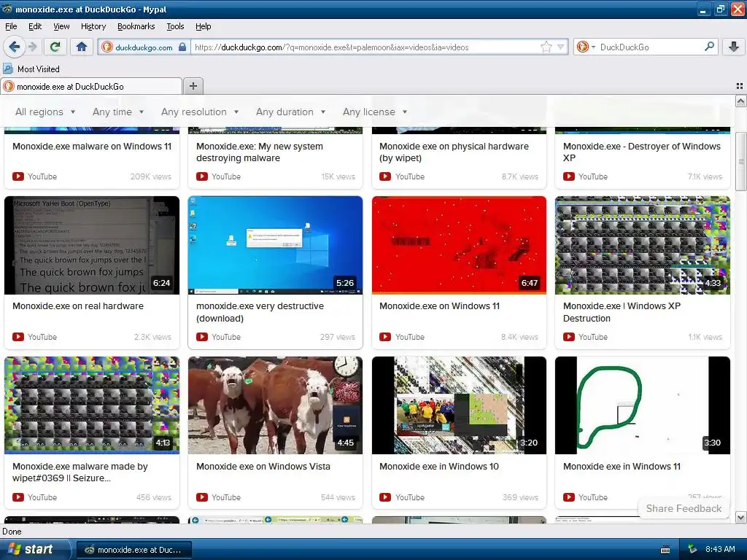Open the Tools menu
Screen dimensions: 747x560
pos(175,27)
